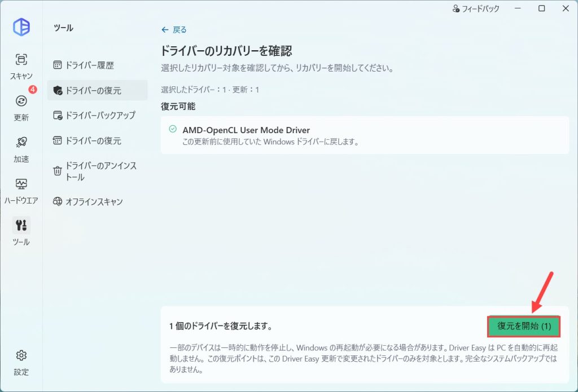This screenshot has width=578, height=392.
Task: Open フィードバック feedback in title bar
Action: 476,8
